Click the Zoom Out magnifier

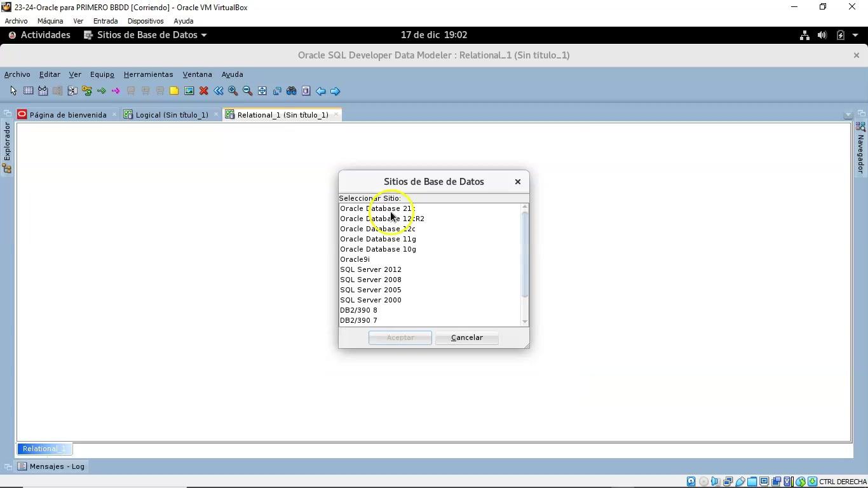click(248, 91)
